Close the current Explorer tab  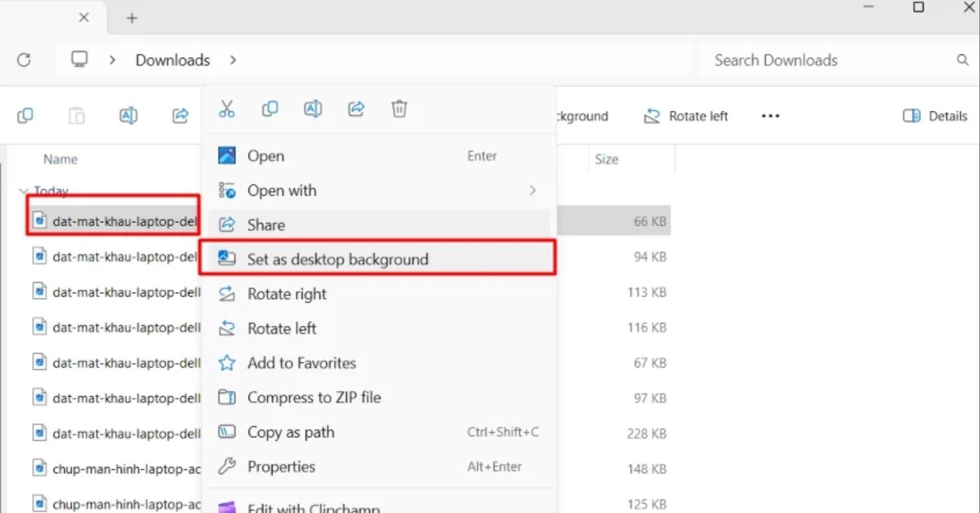tap(84, 18)
